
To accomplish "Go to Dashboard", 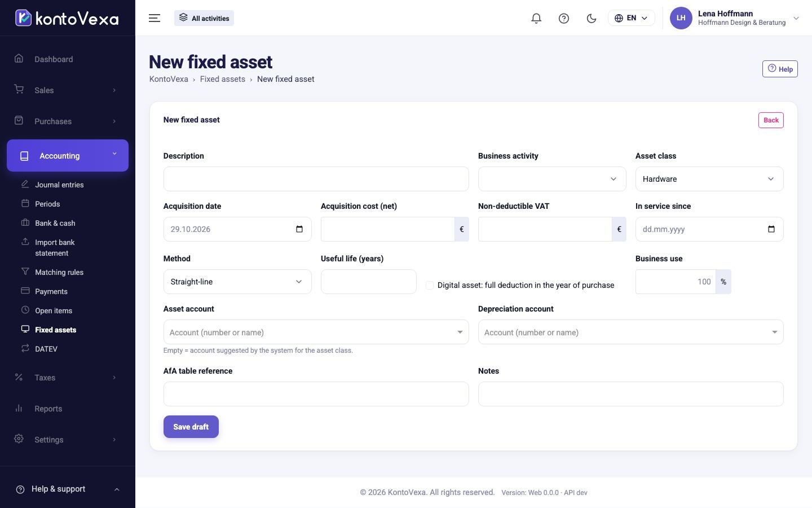I will [68, 59].
